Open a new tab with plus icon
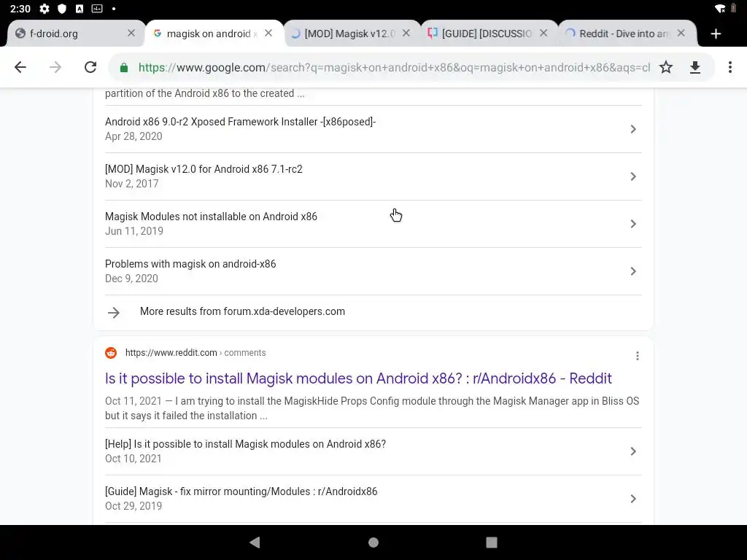The image size is (747, 560). 716,34
